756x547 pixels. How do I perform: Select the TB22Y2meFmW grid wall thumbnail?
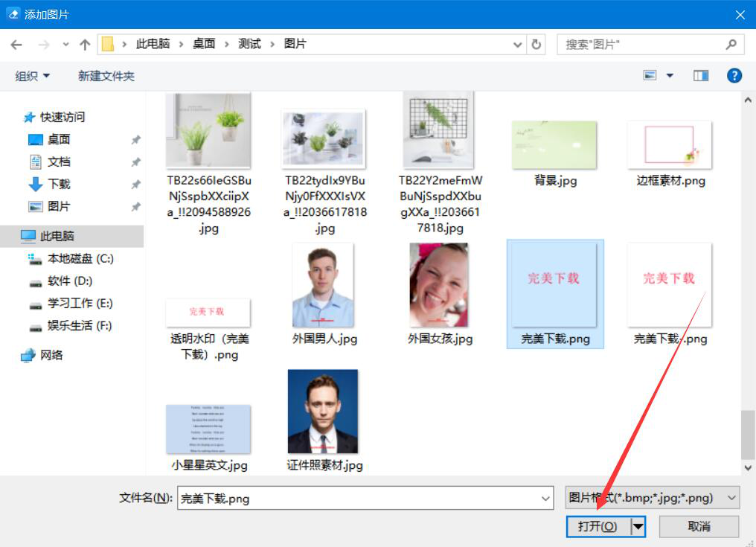point(439,130)
